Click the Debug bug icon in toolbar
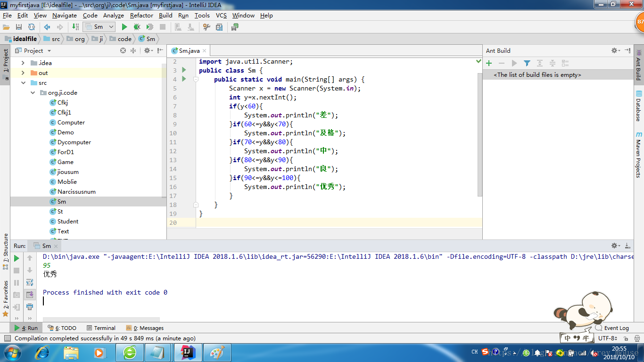644x362 pixels. click(x=137, y=27)
